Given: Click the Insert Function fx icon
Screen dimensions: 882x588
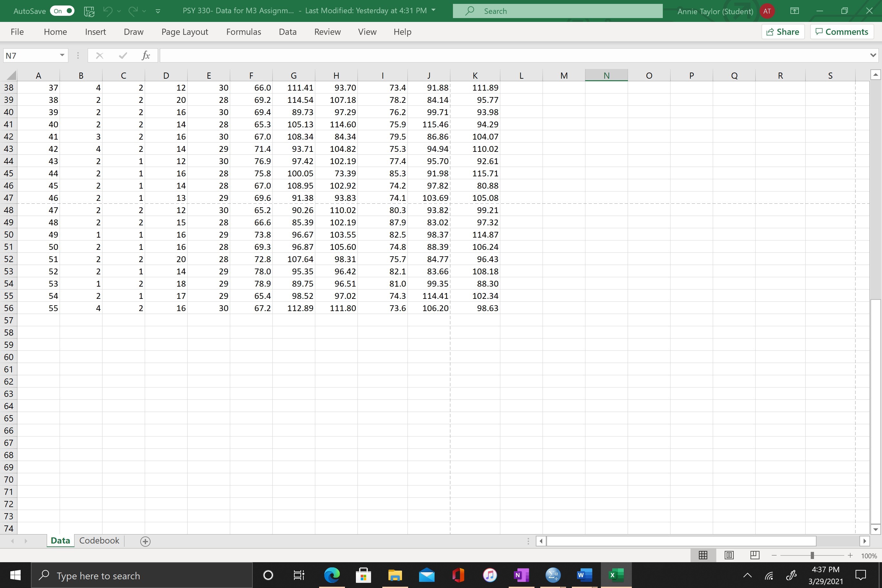Looking at the screenshot, I should click(145, 55).
